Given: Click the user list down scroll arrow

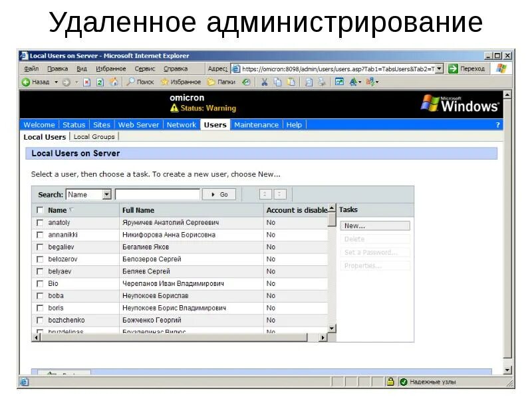Looking at the screenshot, I should click(x=332, y=329).
